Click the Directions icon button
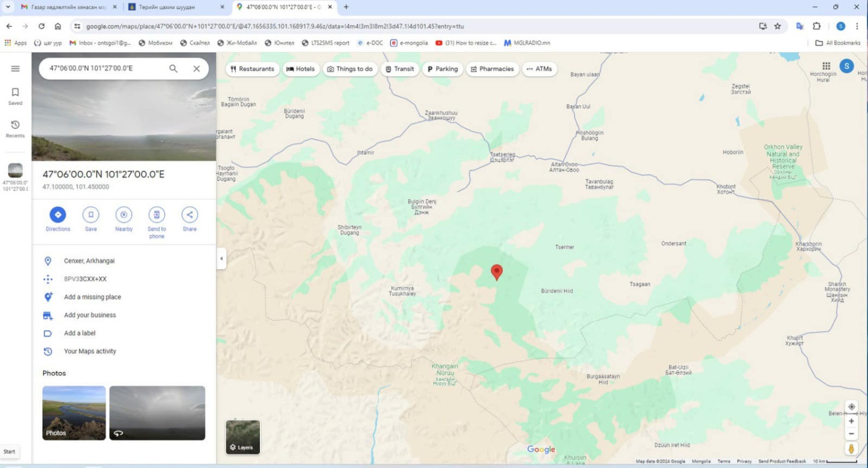Image resolution: width=868 pixels, height=468 pixels. click(x=57, y=215)
